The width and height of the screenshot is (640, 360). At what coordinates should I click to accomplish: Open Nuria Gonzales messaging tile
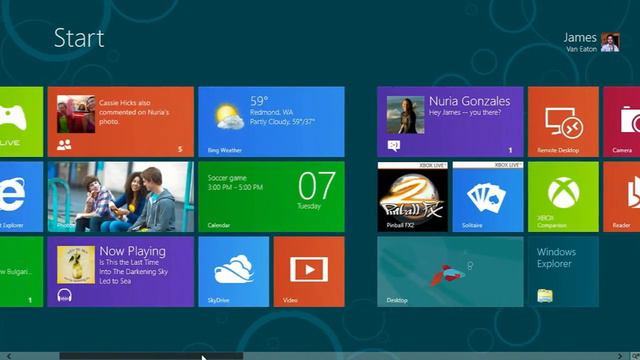(x=450, y=122)
